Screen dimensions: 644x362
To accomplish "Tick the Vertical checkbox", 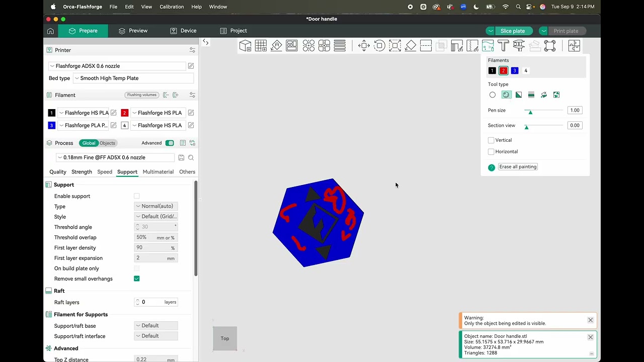I will click(x=491, y=140).
